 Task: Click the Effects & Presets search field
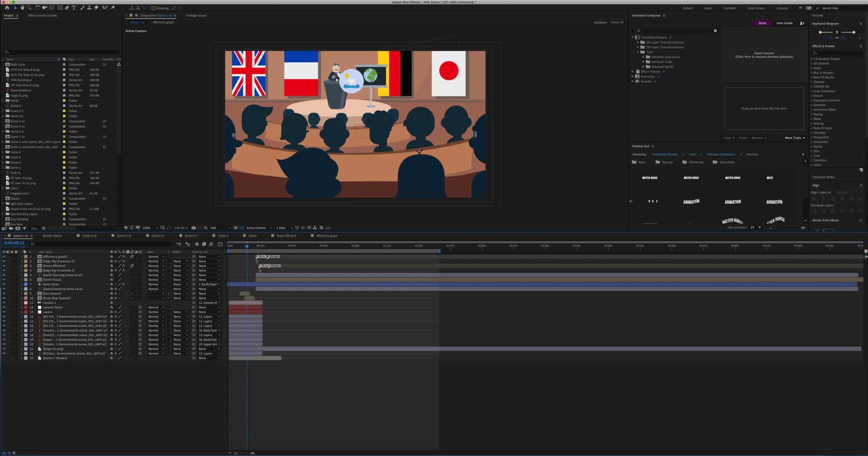837,53
